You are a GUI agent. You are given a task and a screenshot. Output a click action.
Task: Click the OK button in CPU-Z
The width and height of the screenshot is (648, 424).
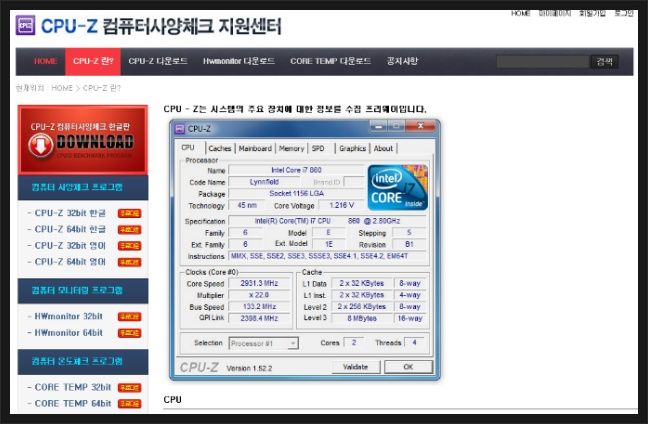[x=408, y=367]
